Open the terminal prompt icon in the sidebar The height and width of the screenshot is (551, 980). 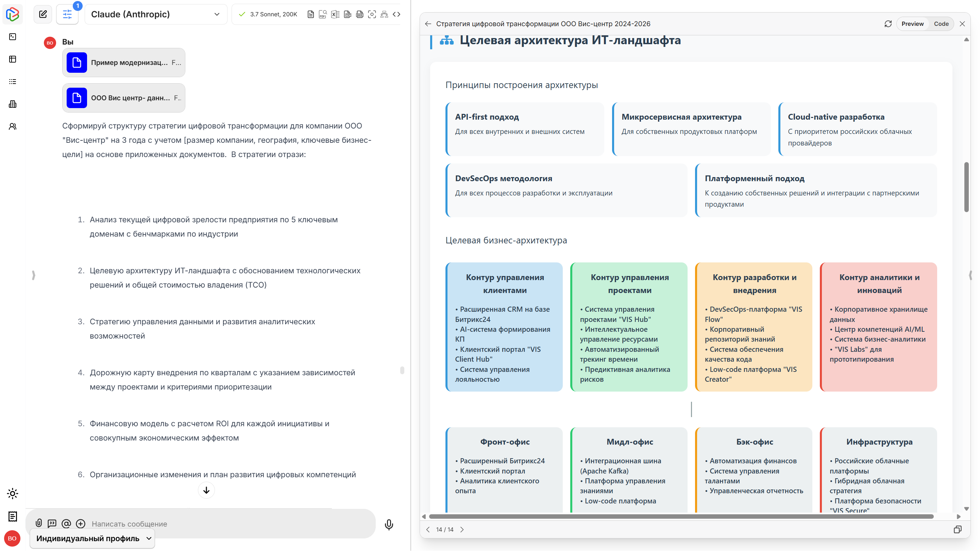tap(13, 36)
